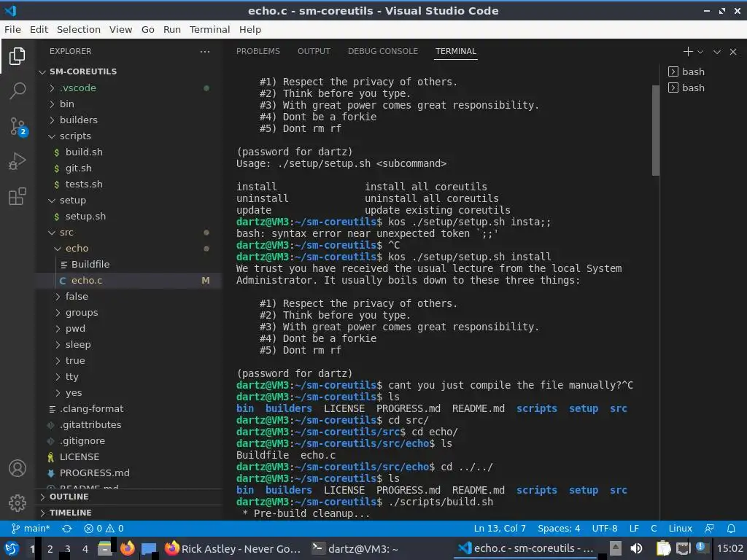Open the launch profile dropdown next to plus
The height and width of the screenshot is (560, 747).
tap(700, 52)
